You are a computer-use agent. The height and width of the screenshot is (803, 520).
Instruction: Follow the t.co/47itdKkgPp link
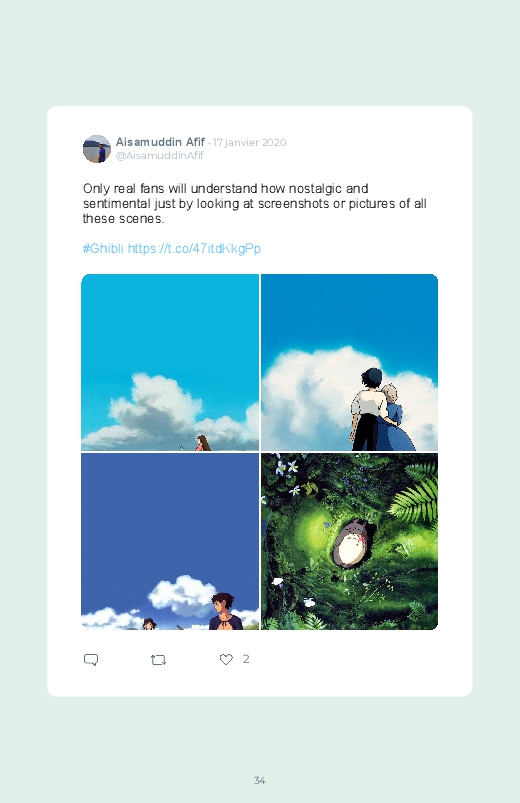point(194,249)
